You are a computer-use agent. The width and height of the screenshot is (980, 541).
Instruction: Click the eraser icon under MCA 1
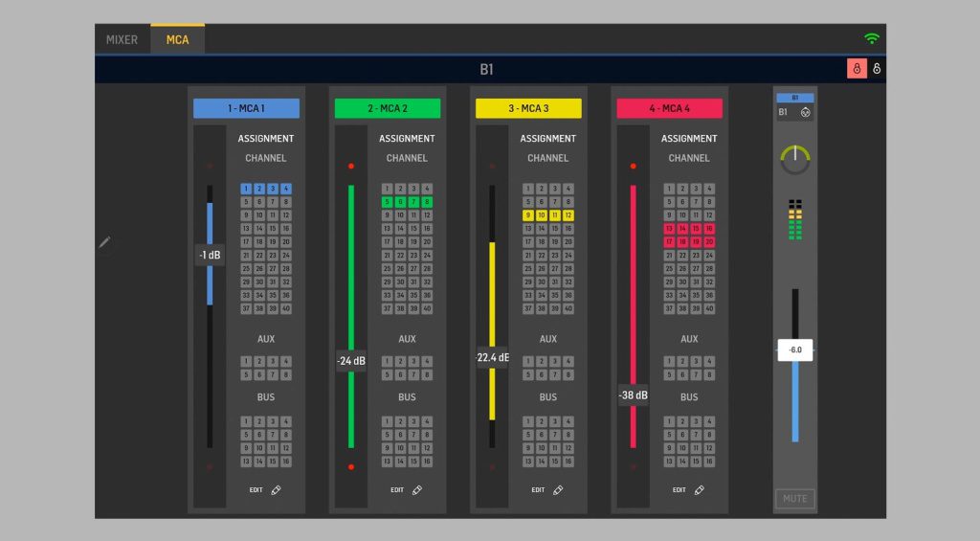point(277,490)
